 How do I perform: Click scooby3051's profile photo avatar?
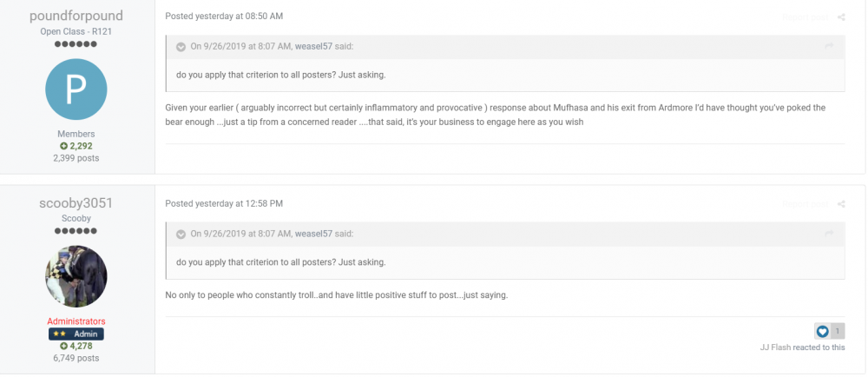click(76, 276)
